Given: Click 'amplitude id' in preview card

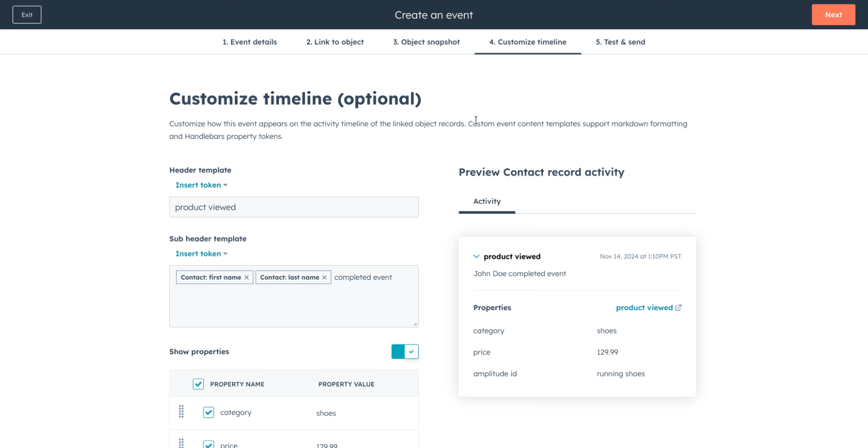Looking at the screenshot, I should 495,374.
